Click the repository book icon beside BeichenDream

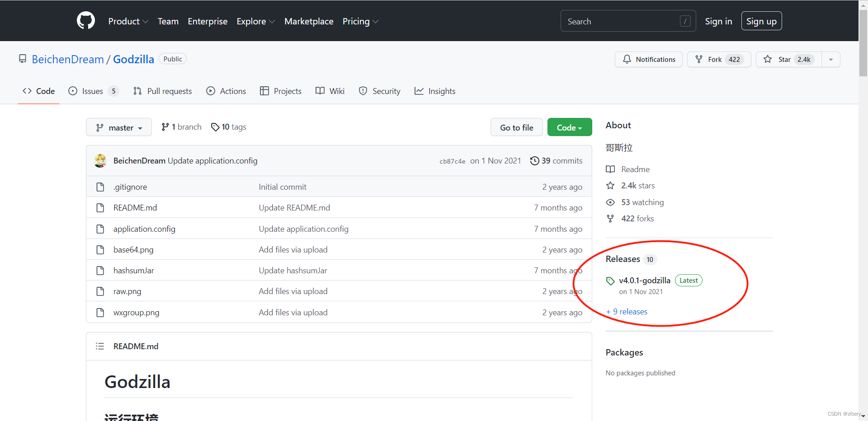(x=23, y=59)
